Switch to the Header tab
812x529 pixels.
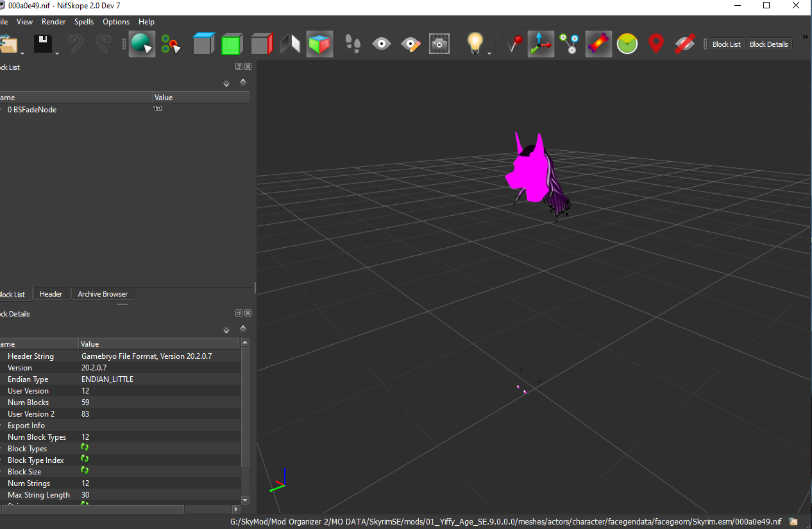pyautogui.click(x=51, y=294)
